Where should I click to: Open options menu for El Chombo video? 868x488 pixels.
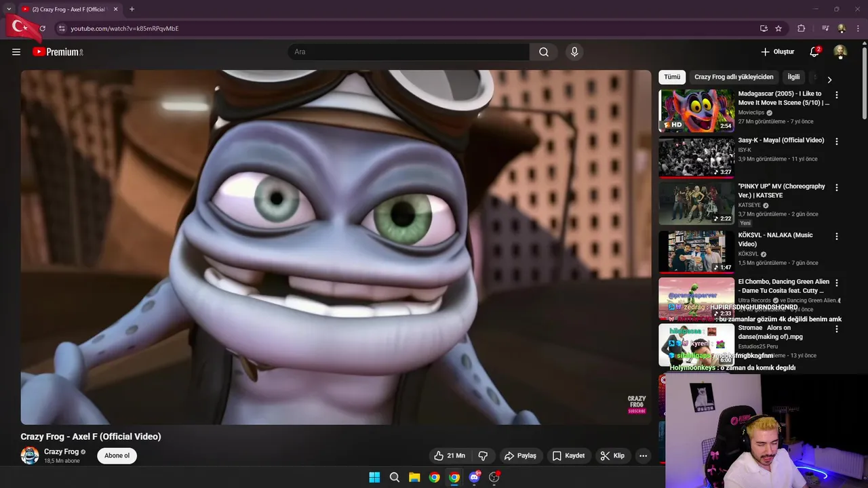tap(836, 283)
